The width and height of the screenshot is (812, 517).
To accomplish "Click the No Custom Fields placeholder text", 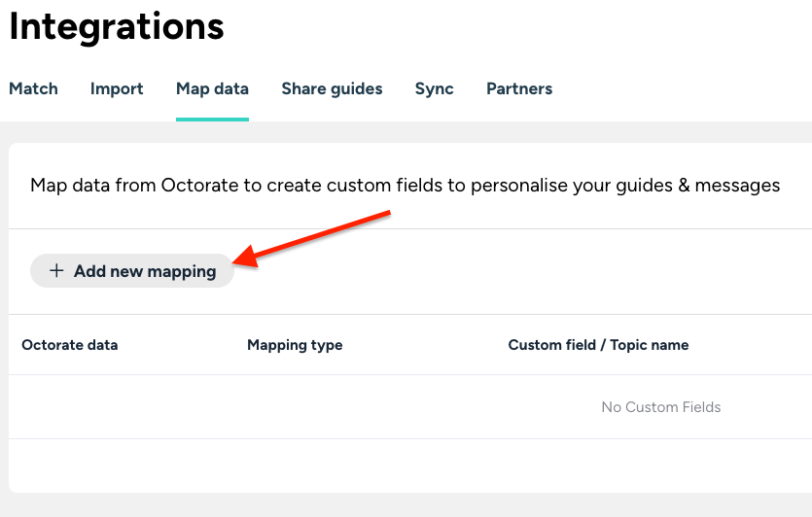I will click(661, 407).
